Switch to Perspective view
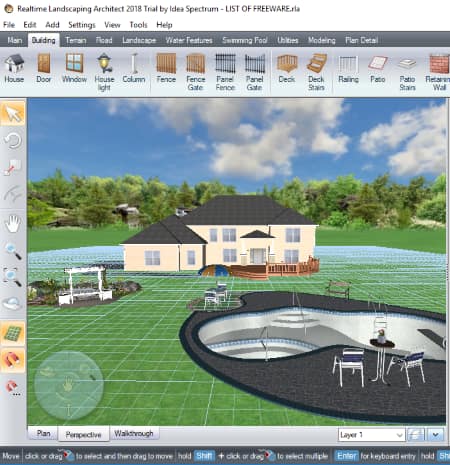The image size is (450, 465). point(83,434)
